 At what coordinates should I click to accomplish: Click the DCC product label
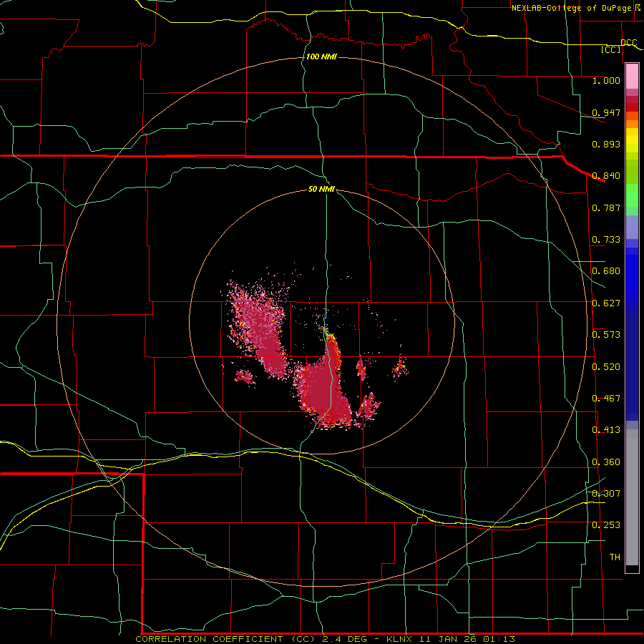(628, 43)
